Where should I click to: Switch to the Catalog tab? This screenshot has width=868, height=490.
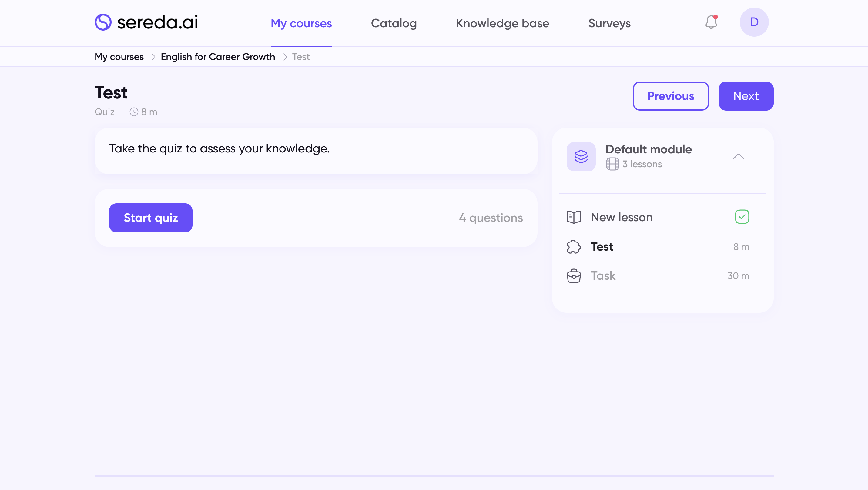coord(394,23)
